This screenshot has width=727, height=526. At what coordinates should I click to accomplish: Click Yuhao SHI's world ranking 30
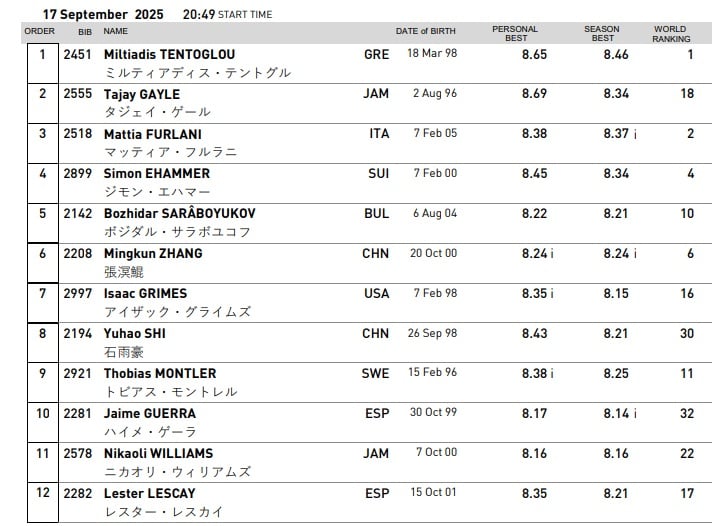(687, 334)
